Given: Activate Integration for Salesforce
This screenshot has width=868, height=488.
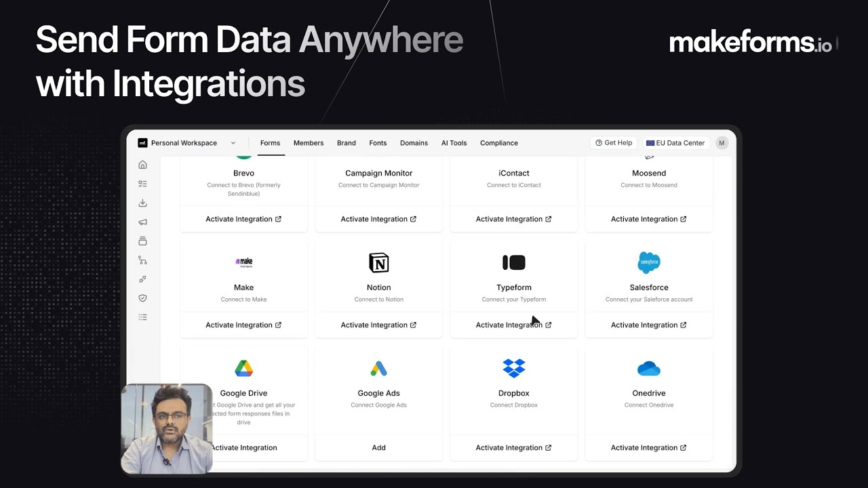Looking at the screenshot, I should click(649, 325).
